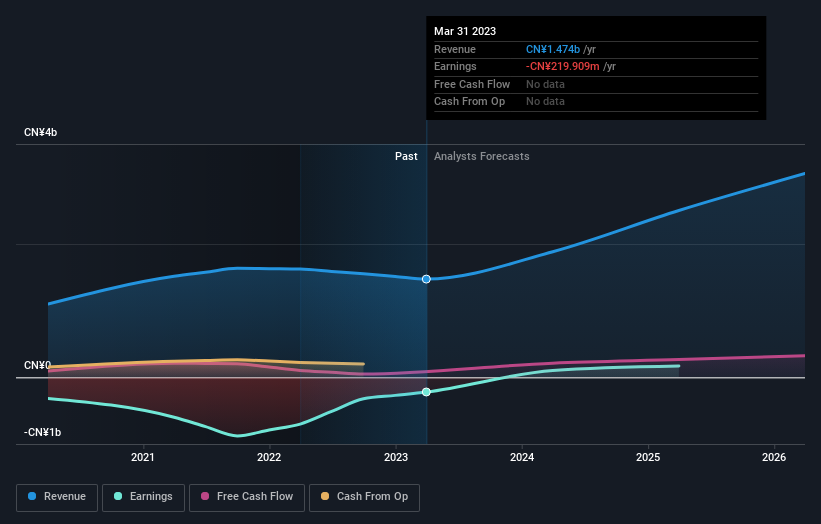Click the 2023 x-axis label
Screen dimensions: 821x524
[396, 458]
